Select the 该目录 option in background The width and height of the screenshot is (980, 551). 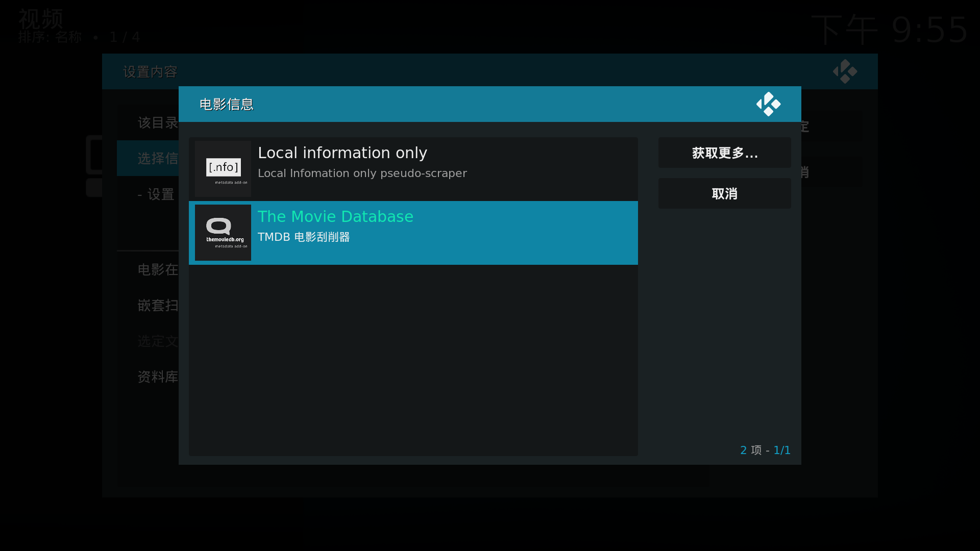coord(158,123)
